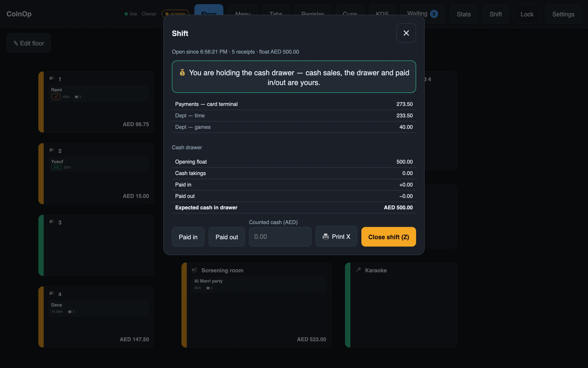Click the microphone icon on Karaoke
This screenshot has height=368, width=588.
[x=358, y=270]
